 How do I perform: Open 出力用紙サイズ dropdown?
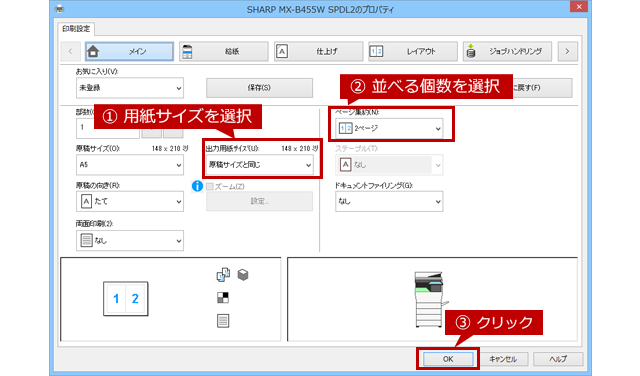260,165
